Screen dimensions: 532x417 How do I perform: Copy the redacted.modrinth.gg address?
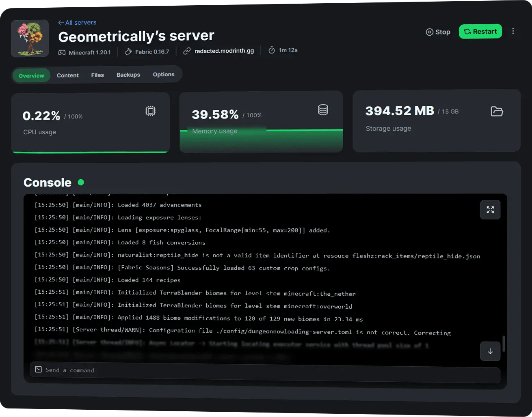coord(224,51)
